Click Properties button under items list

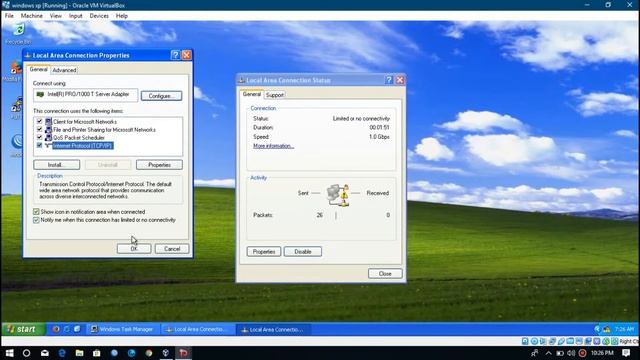[x=159, y=165]
